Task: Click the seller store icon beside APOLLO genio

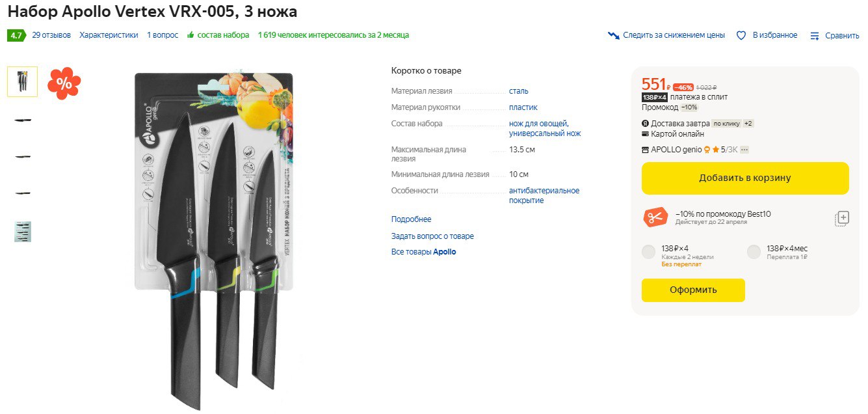Action: click(x=645, y=150)
